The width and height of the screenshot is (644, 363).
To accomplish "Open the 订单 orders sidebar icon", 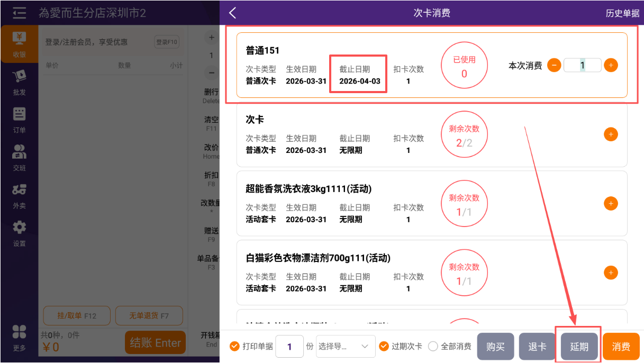I will click(19, 120).
